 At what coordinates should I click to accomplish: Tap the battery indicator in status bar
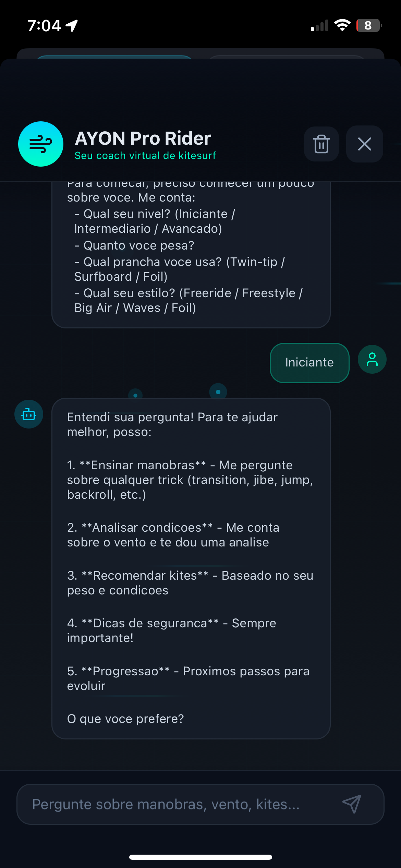(369, 25)
